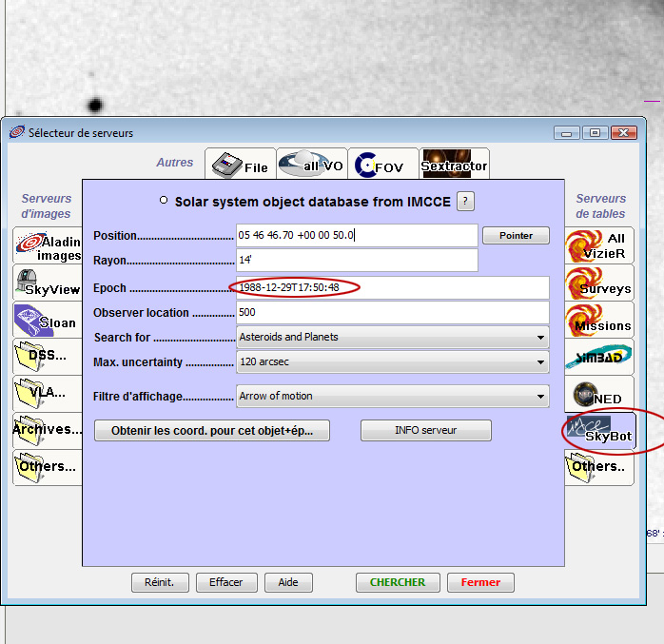Maximize the Sélecteur de serveurs window
664x644 pixels.
coord(595,133)
